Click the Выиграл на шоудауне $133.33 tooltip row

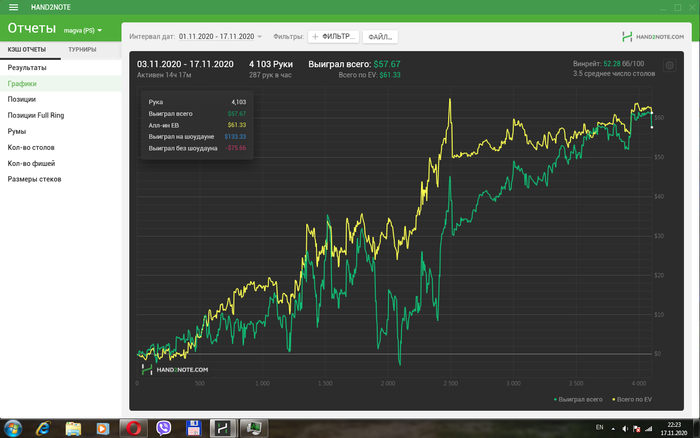coord(197,137)
